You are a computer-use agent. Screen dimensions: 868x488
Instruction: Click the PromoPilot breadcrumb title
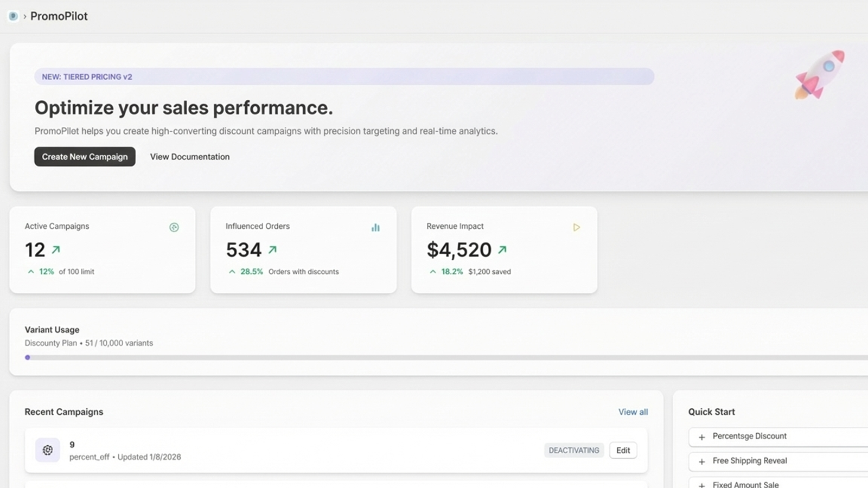59,16
